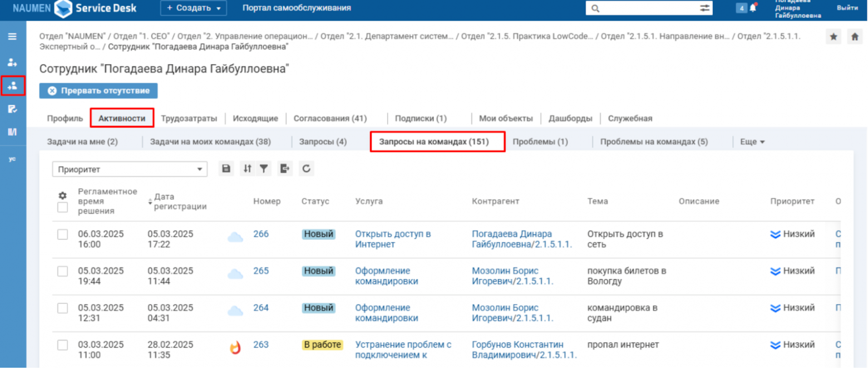Click the search magnifier icon
The width and height of the screenshot is (868, 368).
click(x=596, y=8)
